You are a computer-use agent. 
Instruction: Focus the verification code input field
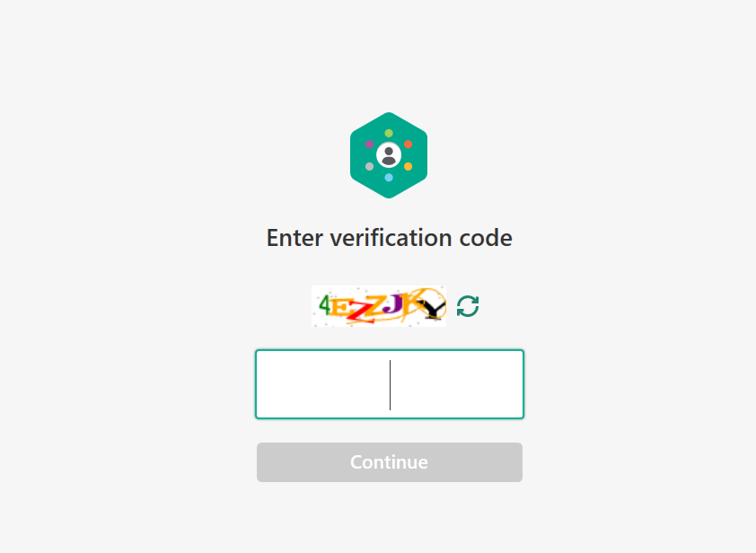[x=390, y=384]
